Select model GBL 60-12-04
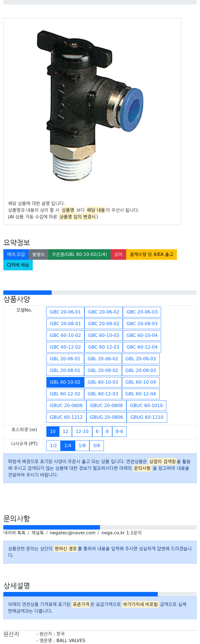 click(141, 394)
